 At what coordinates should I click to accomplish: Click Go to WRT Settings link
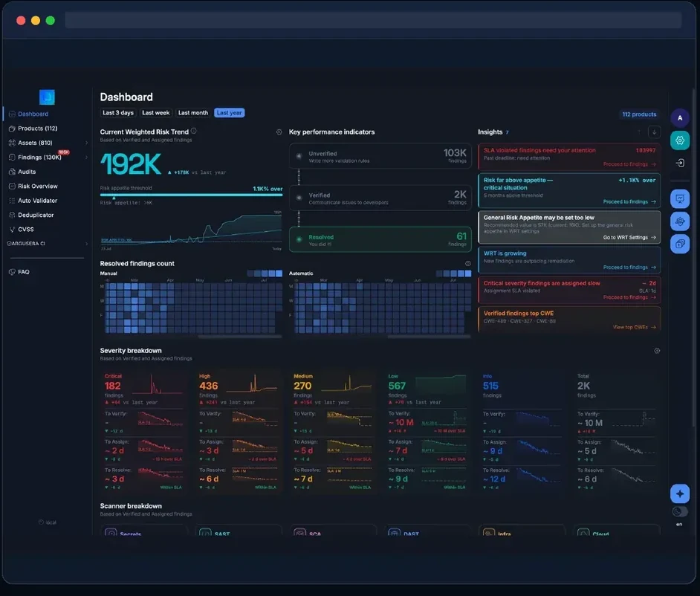pyautogui.click(x=629, y=238)
